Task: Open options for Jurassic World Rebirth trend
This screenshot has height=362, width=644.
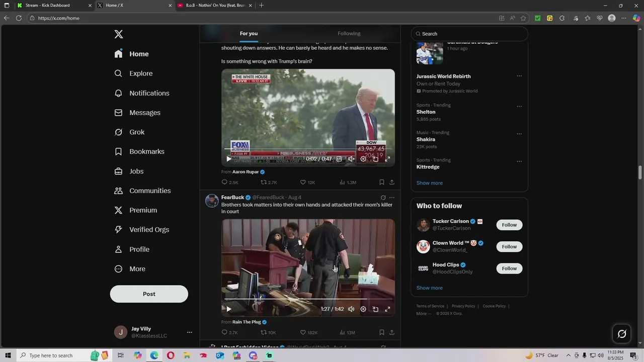Action: tap(519, 76)
